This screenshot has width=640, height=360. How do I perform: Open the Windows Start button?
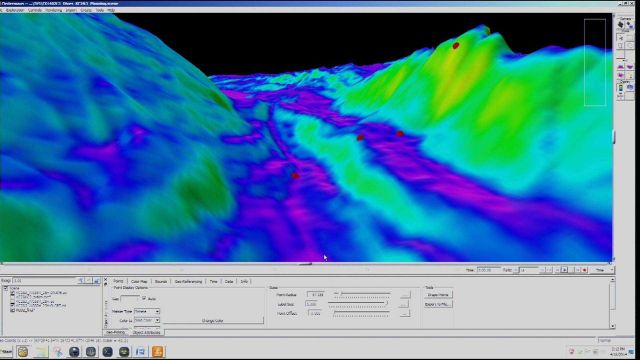pos(7,351)
